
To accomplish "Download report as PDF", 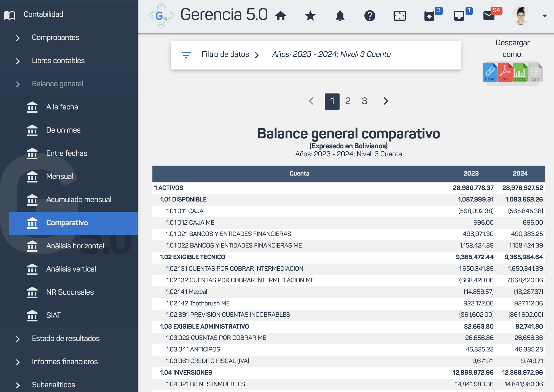I will coord(505,72).
